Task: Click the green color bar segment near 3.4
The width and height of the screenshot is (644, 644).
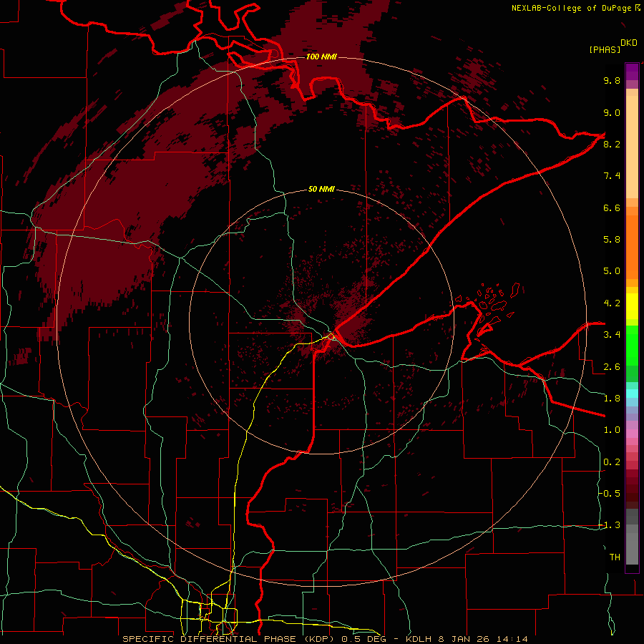Action: click(x=632, y=346)
